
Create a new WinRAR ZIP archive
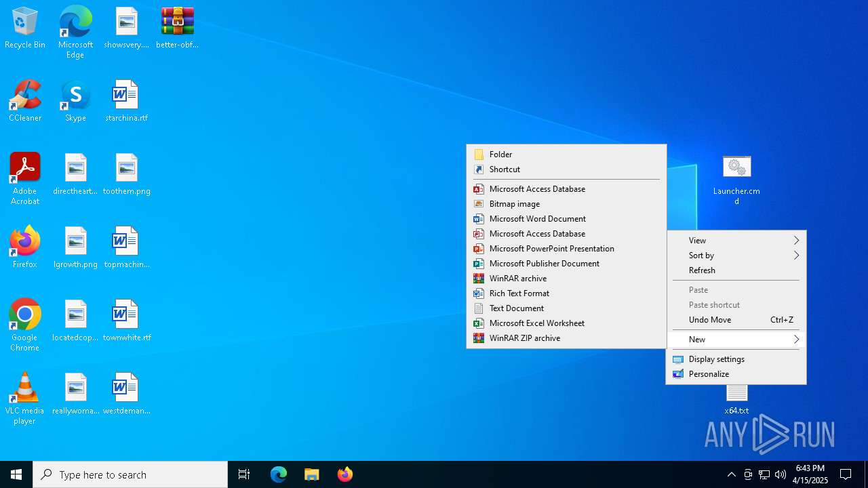(x=566, y=338)
